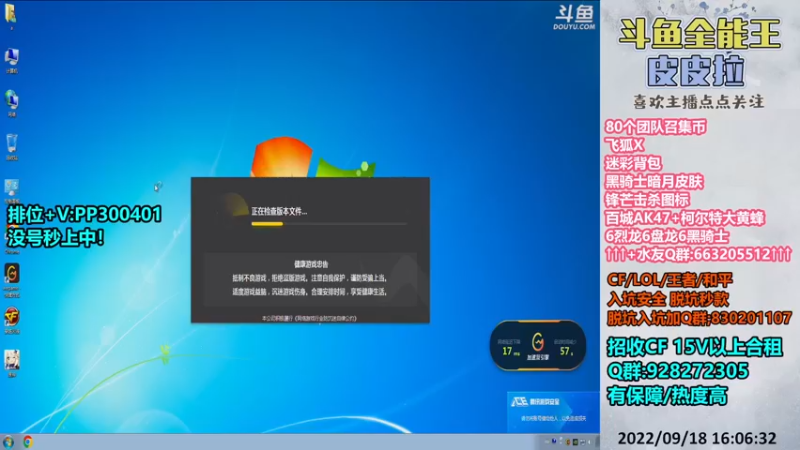Click the version check progress bar
Image resolution: width=800 pixels, height=450 pixels.
coord(329,224)
